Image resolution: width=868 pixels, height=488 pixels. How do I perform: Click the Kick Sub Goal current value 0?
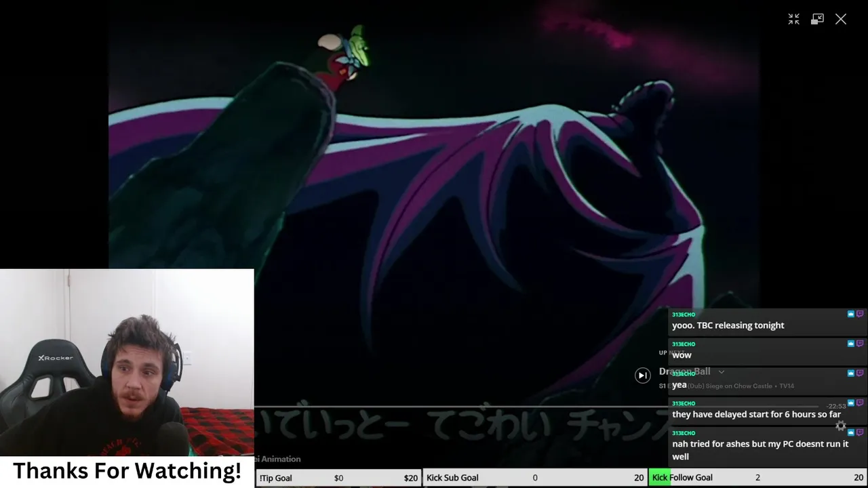535,478
